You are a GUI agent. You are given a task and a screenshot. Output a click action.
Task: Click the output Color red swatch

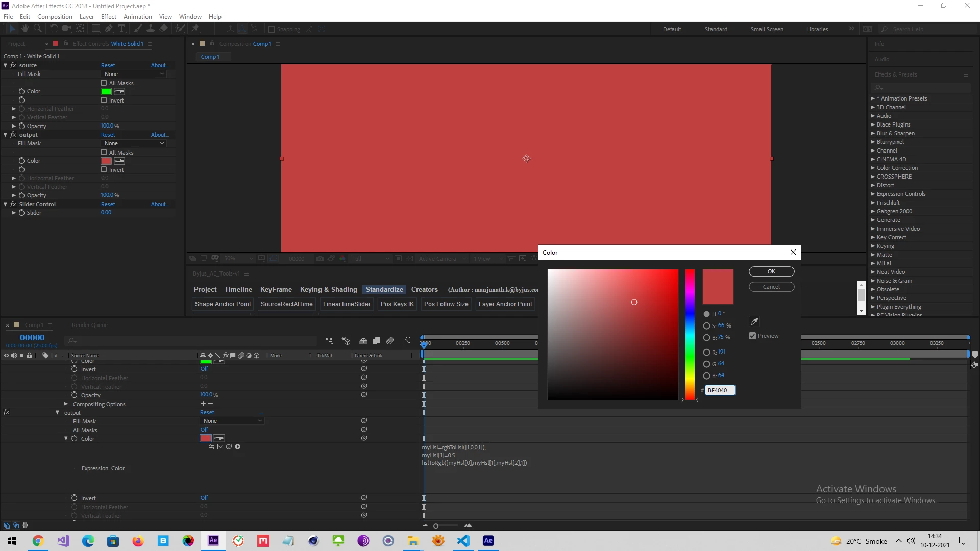(106, 161)
